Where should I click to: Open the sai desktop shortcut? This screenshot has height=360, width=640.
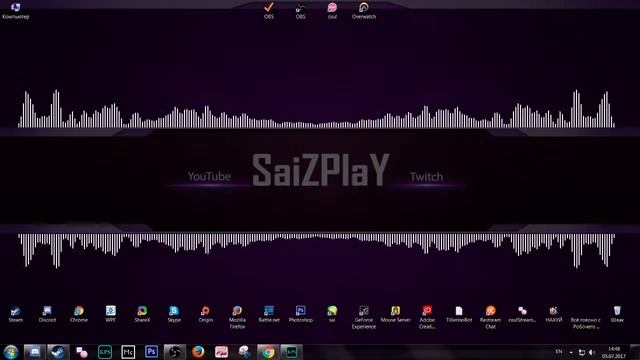click(x=332, y=314)
